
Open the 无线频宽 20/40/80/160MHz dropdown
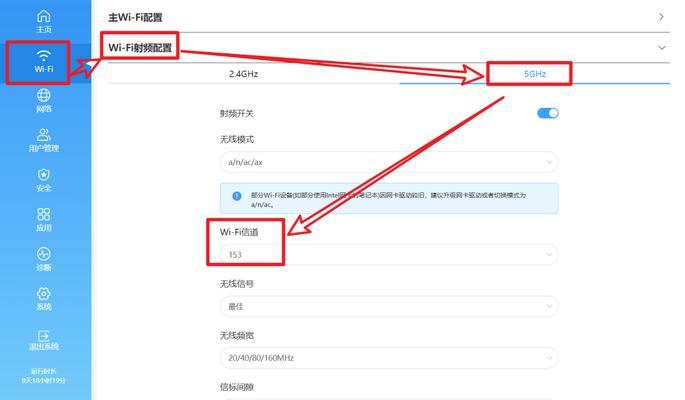click(389, 358)
